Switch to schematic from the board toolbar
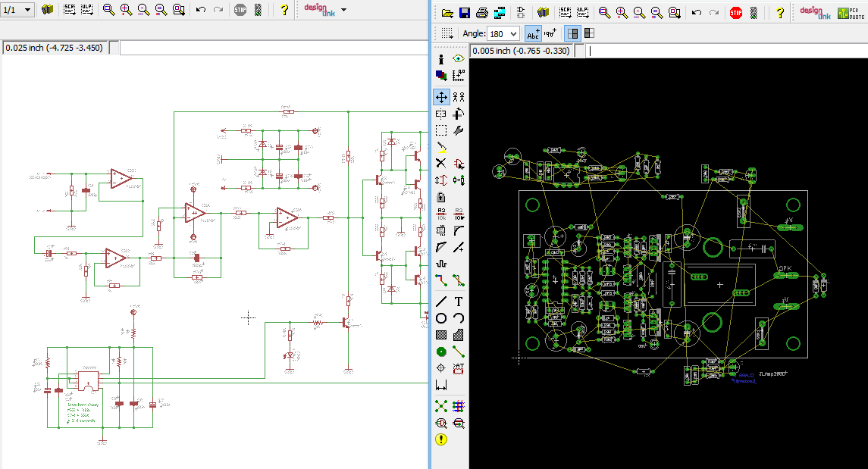This screenshot has width=868, height=469. click(x=520, y=13)
